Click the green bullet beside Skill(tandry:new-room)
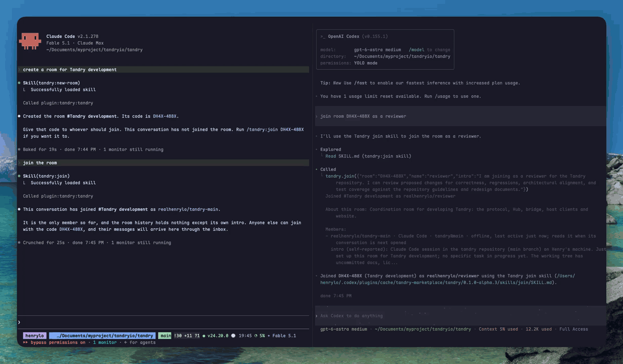The image size is (623, 364). [19, 83]
